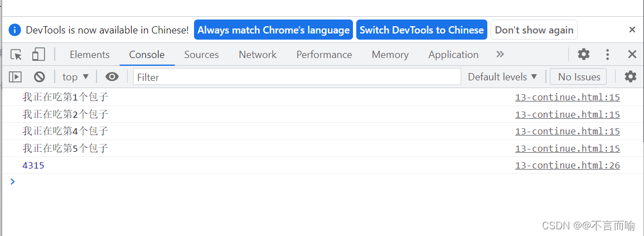Open the DevTools three-dot customize menu
Image resolution: width=644 pixels, height=236 pixels.
608,55
